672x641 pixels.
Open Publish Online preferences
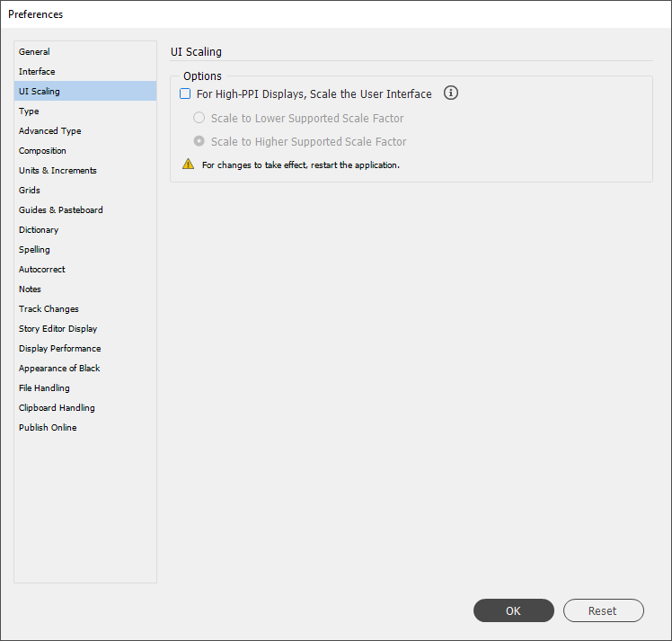pyautogui.click(x=85, y=427)
